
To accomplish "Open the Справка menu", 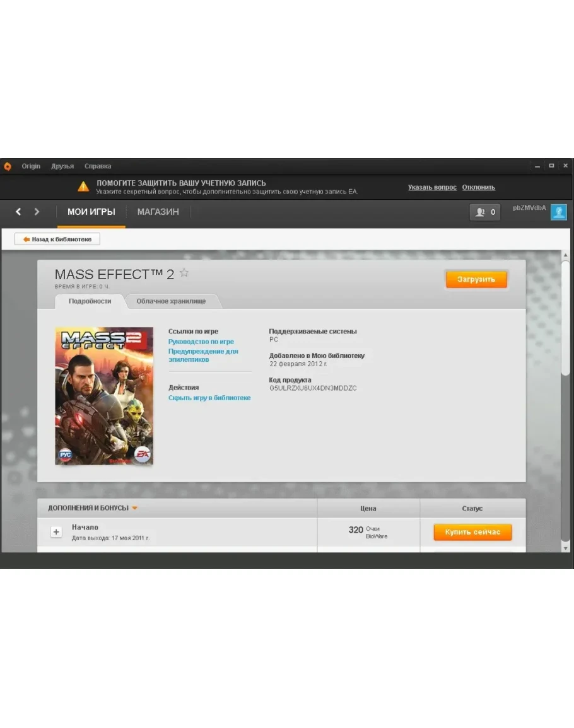I will point(98,166).
